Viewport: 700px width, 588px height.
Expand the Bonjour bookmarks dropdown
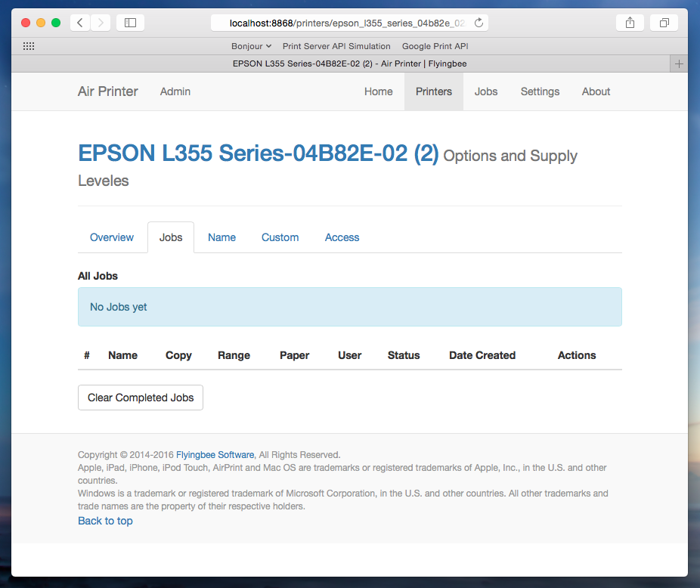click(251, 46)
